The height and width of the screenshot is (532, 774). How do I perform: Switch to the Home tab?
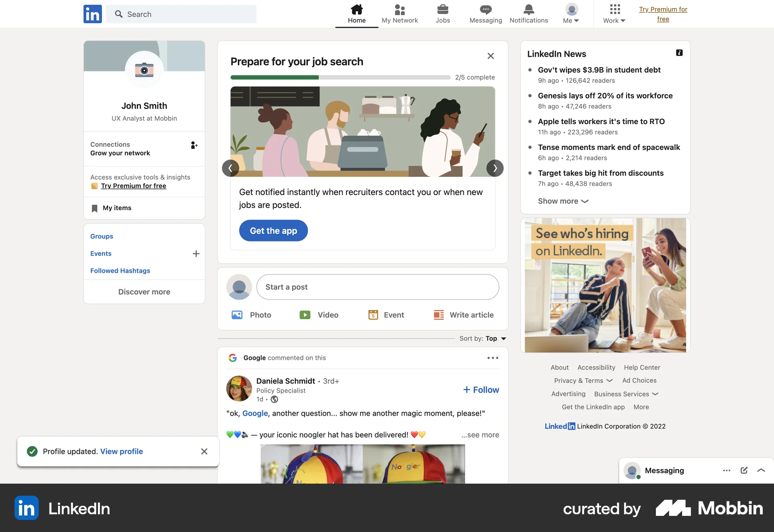click(x=356, y=14)
